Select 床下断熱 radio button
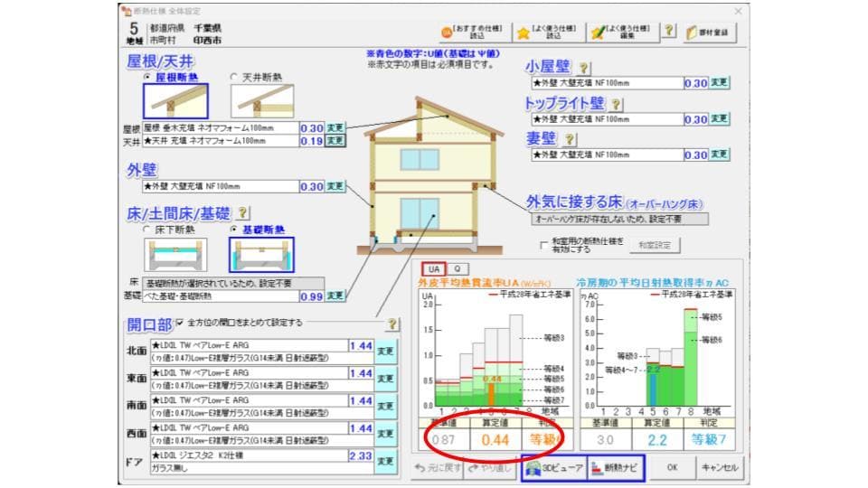This screenshot has height=488, width=868. [146, 229]
